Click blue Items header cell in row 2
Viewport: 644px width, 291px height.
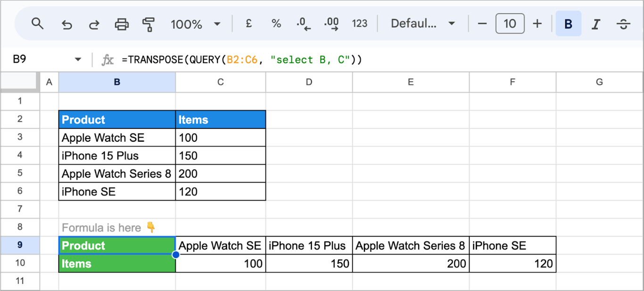tap(221, 120)
